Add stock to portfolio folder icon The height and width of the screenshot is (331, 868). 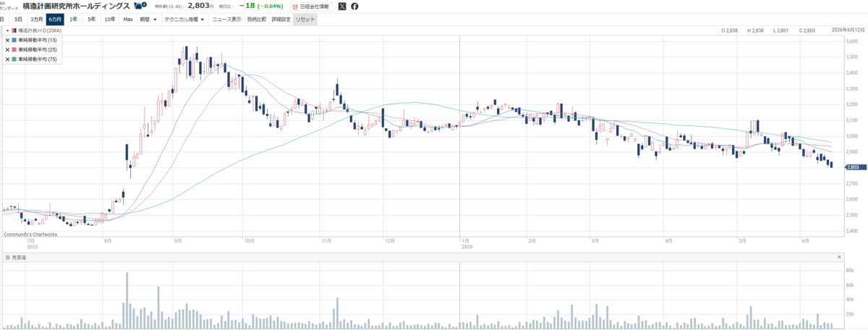[x=140, y=6]
